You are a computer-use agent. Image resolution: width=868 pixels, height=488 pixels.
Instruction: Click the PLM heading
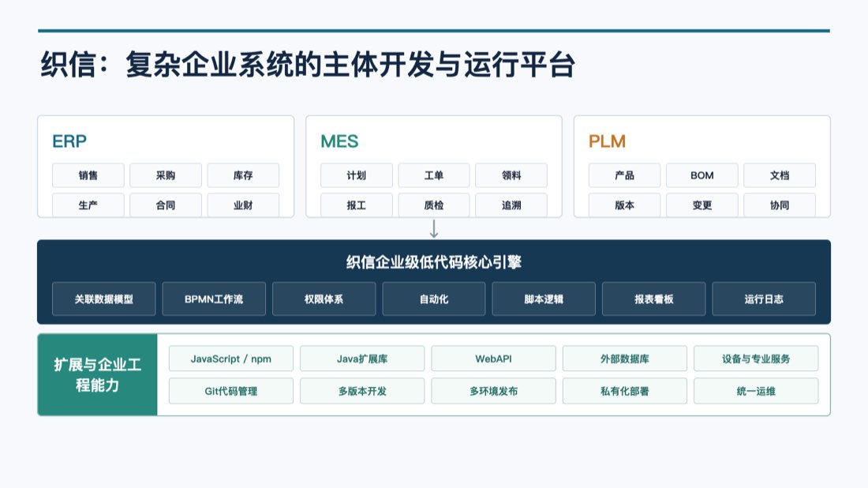pos(607,141)
